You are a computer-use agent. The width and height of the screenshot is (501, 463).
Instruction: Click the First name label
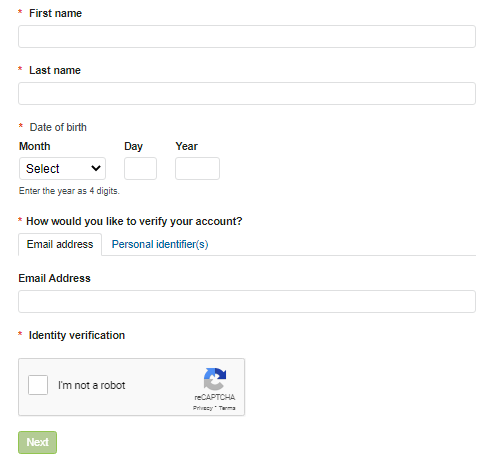(x=55, y=13)
